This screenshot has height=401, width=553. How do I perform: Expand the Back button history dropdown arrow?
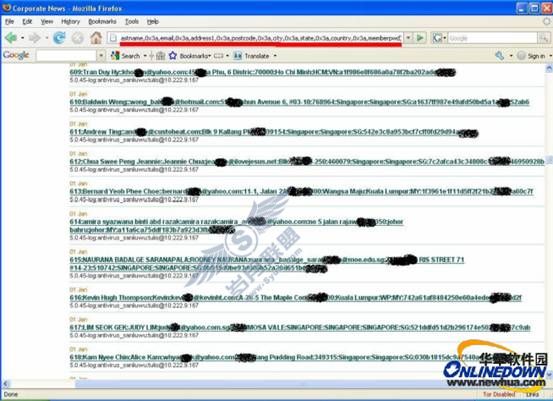22,37
